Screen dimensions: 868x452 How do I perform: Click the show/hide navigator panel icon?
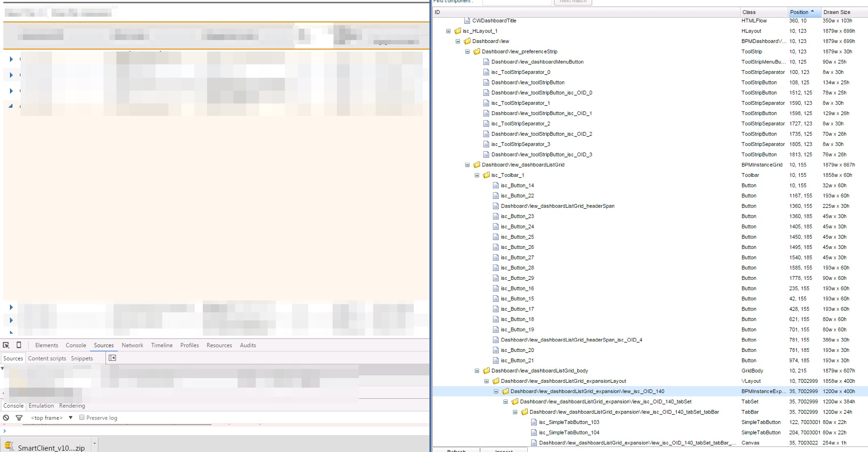pos(113,358)
